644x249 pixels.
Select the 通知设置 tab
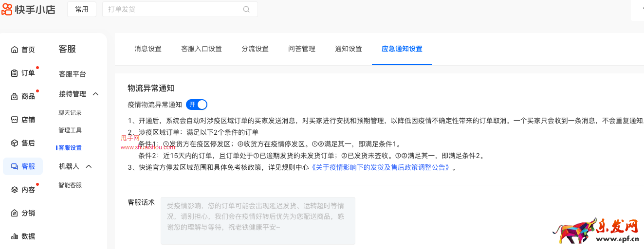349,49
